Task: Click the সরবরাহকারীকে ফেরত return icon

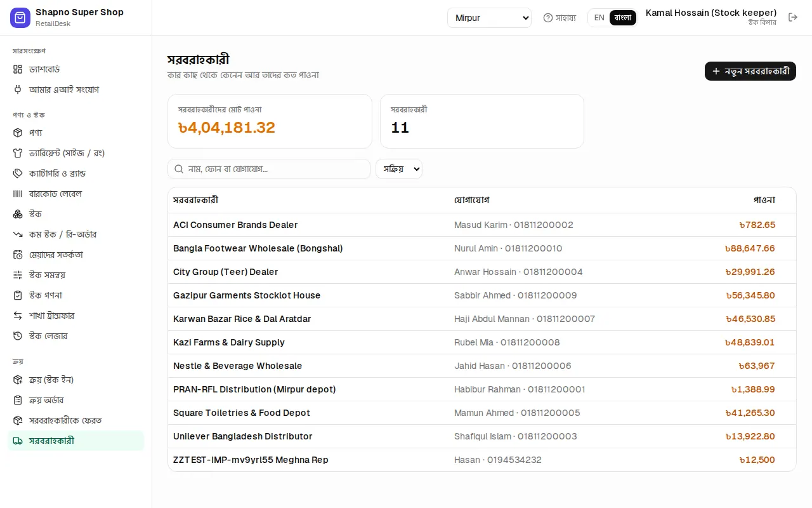Action: tap(18, 420)
